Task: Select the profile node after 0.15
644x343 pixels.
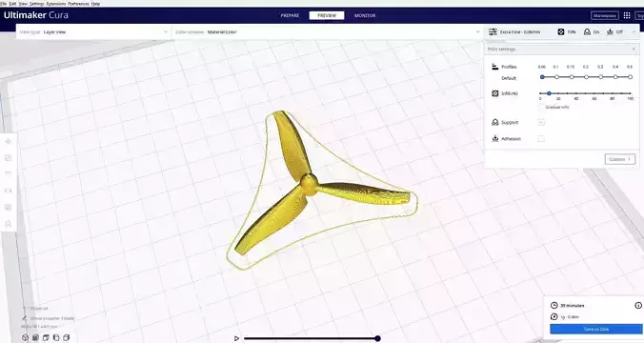Action: [586, 77]
